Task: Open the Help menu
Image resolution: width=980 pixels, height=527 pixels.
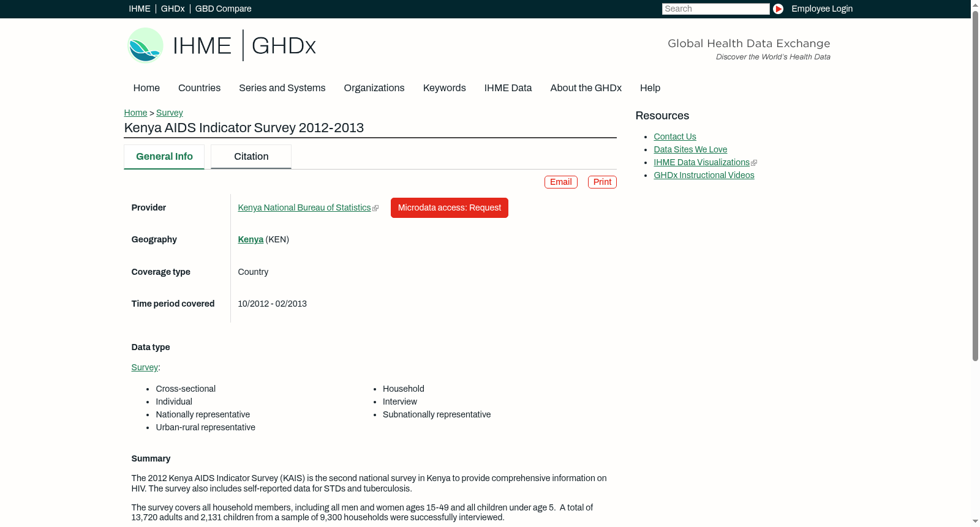Action: [x=650, y=88]
